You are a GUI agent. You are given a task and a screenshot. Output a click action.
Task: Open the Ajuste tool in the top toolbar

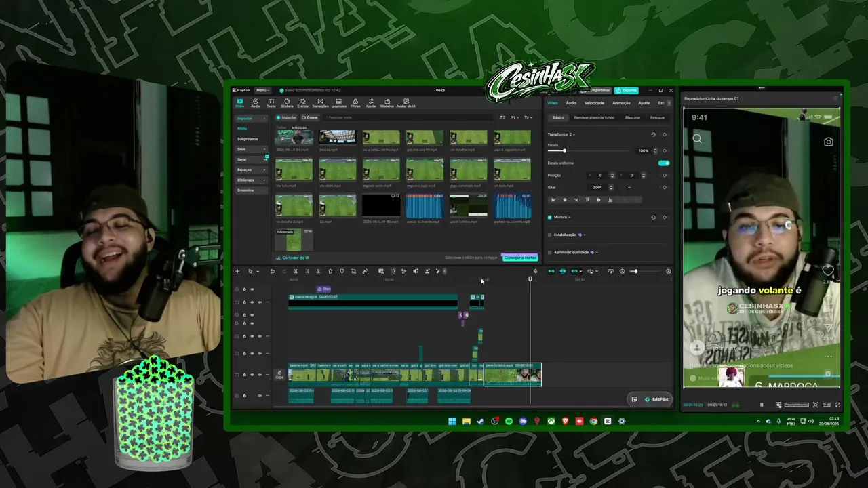tap(371, 103)
